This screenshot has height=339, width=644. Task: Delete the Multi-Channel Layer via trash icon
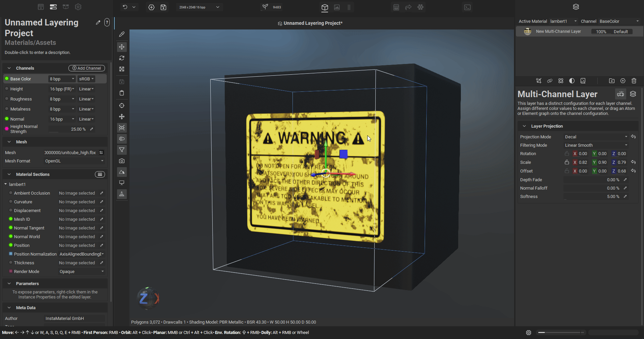pos(634,81)
